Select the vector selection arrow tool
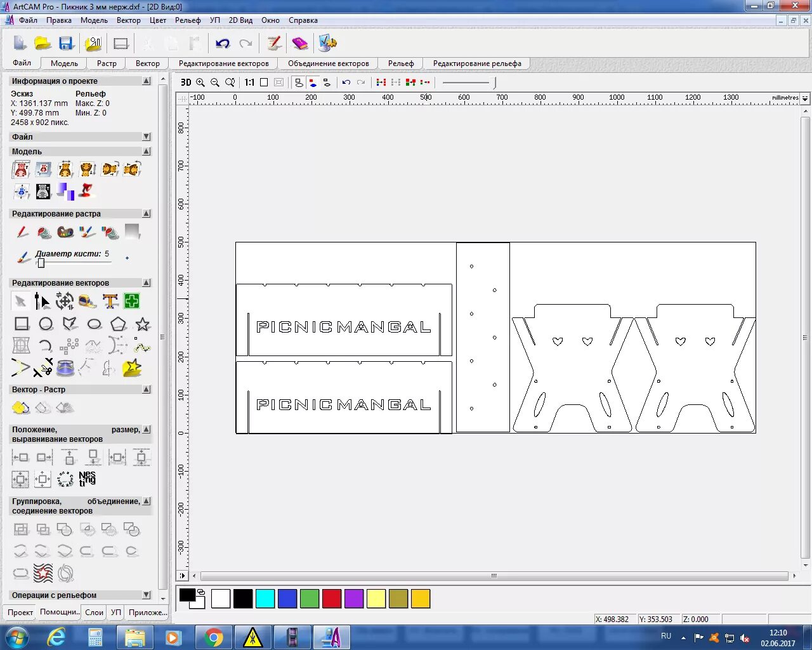The image size is (812, 650). tap(20, 301)
